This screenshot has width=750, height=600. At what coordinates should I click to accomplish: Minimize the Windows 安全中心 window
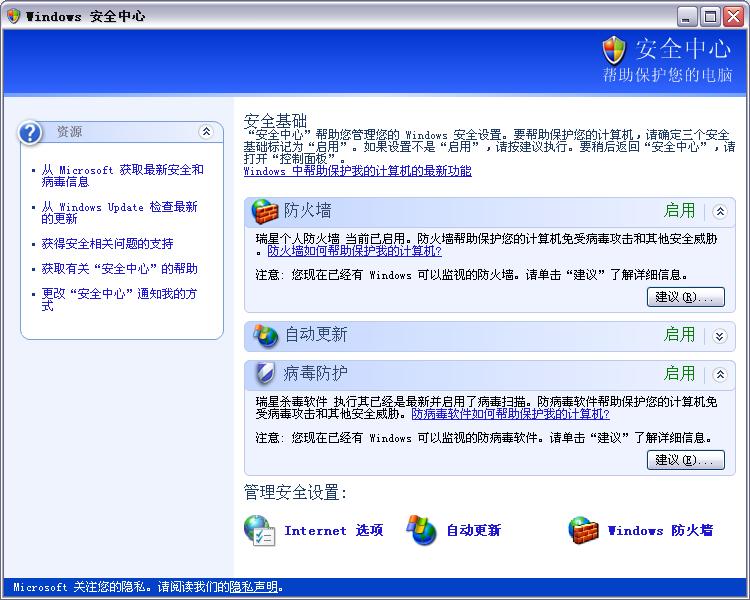click(687, 17)
